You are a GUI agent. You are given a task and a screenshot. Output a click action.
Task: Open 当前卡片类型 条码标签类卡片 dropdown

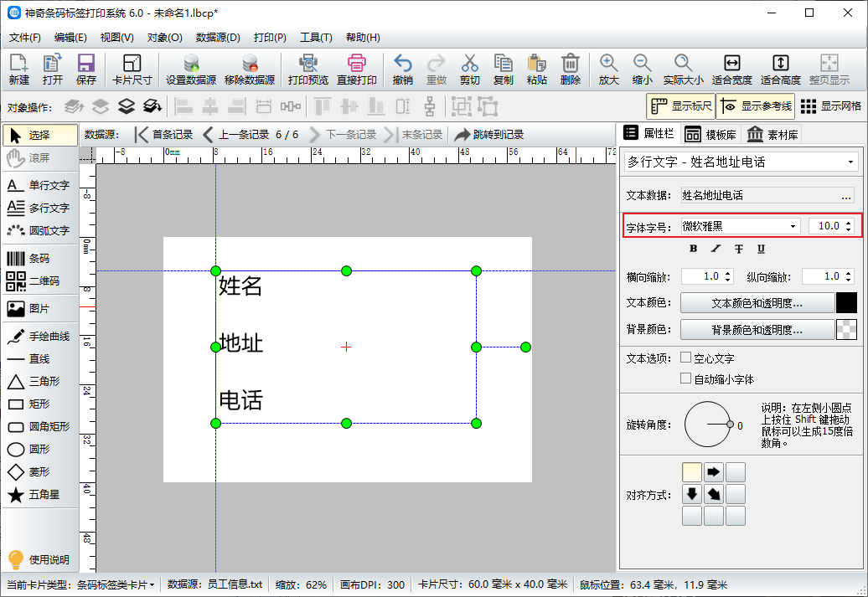pyautogui.click(x=116, y=584)
